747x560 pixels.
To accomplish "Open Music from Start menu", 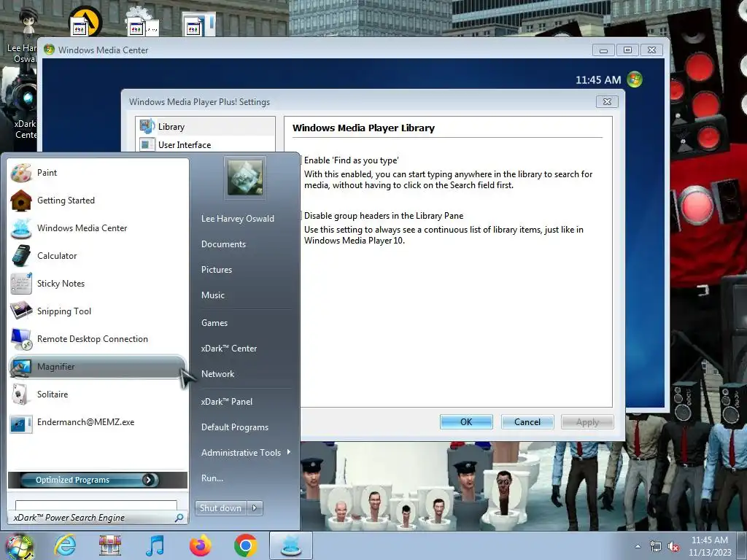I will (213, 295).
